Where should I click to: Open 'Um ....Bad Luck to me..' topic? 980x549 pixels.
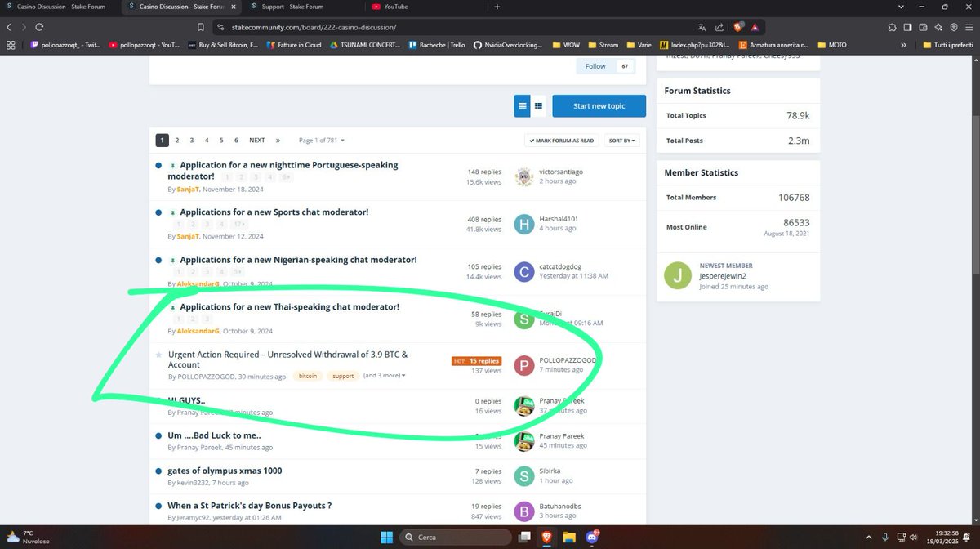click(214, 435)
